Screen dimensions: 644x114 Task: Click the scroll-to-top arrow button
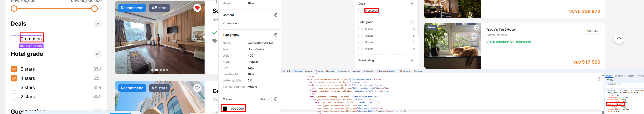619,39
